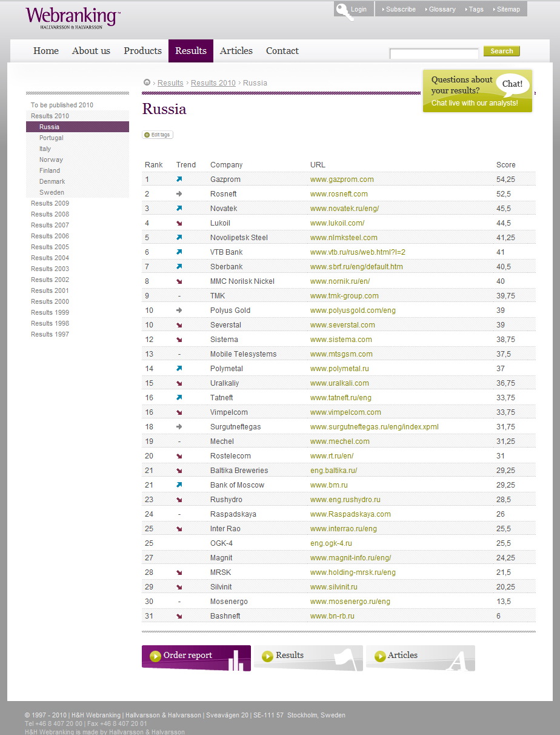Click the Polyus Gold sideways trend arrow
The width and height of the screenshot is (560, 735).
point(179,310)
